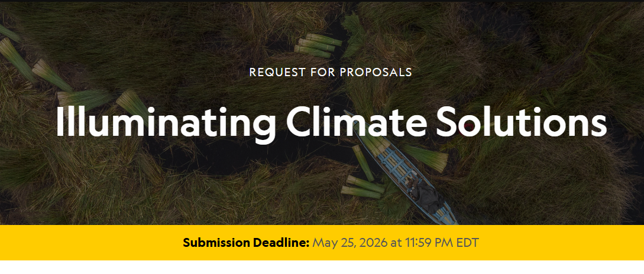
Task: Click the word "PROPOSALS" above the headline
Action: [376, 72]
